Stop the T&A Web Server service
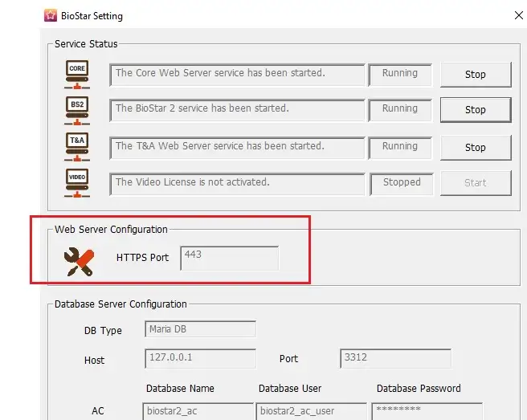 [x=476, y=148]
